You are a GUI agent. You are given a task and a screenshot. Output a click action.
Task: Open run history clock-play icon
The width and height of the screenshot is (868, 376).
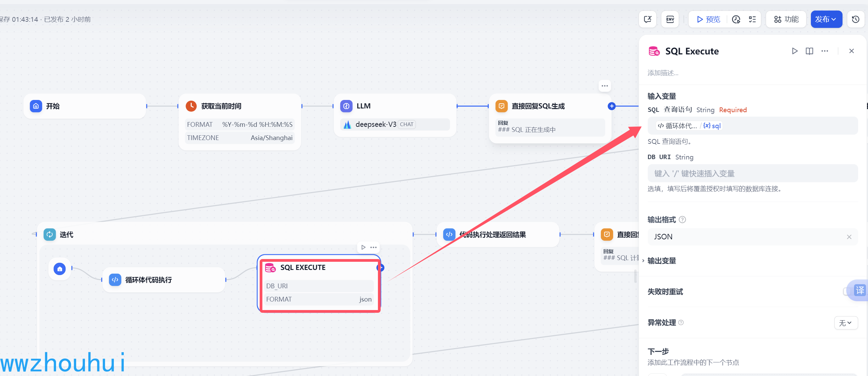click(736, 19)
